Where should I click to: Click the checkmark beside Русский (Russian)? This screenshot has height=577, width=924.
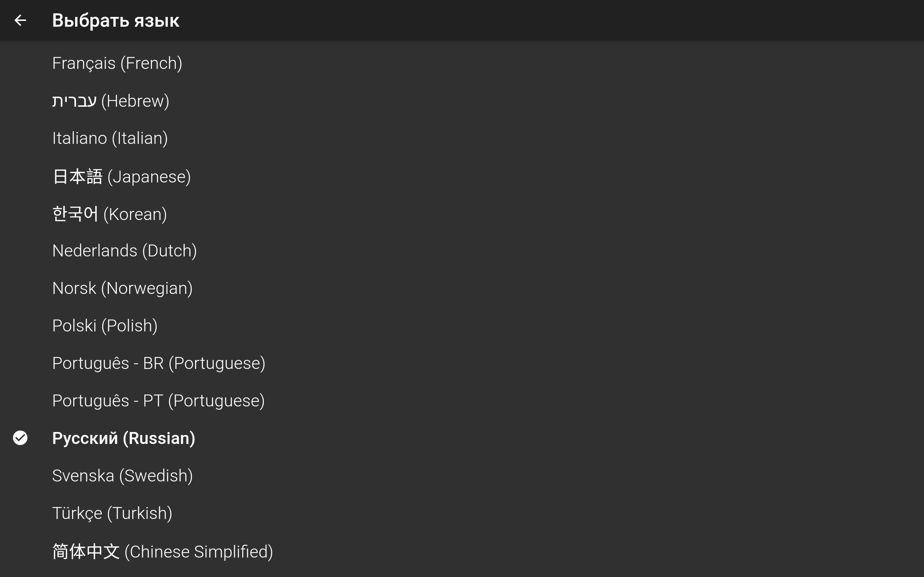click(x=20, y=438)
